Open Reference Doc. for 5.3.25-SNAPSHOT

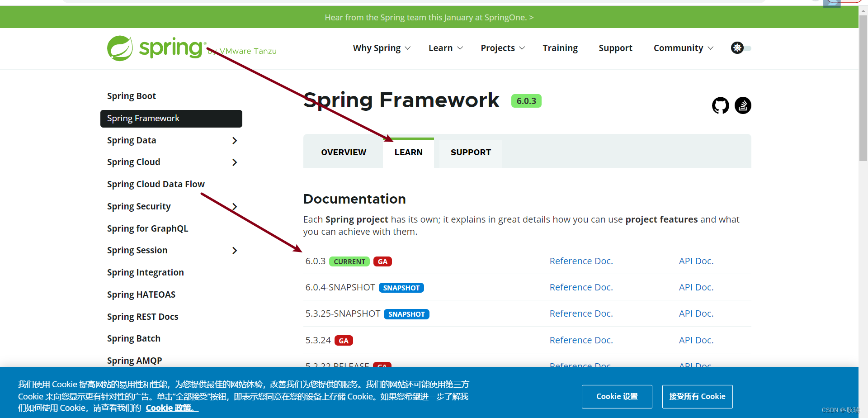(581, 313)
